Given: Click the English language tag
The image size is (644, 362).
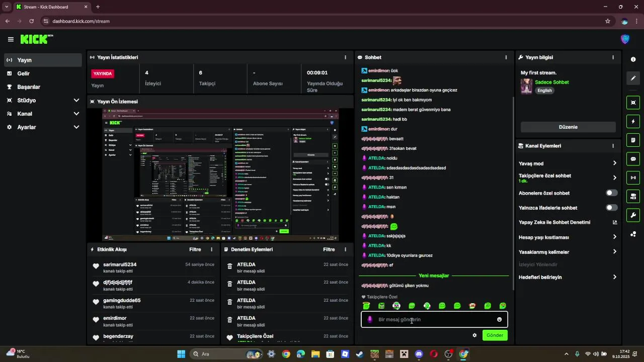Looking at the screenshot, I should click(x=544, y=90).
